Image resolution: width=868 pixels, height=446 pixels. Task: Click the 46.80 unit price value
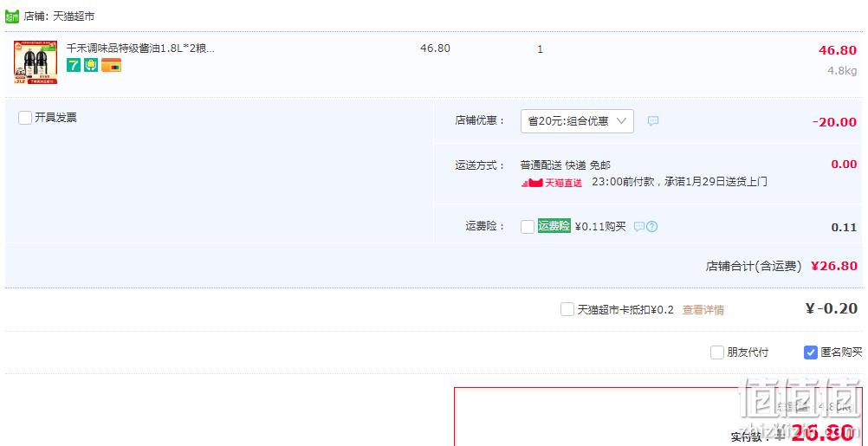[435, 48]
